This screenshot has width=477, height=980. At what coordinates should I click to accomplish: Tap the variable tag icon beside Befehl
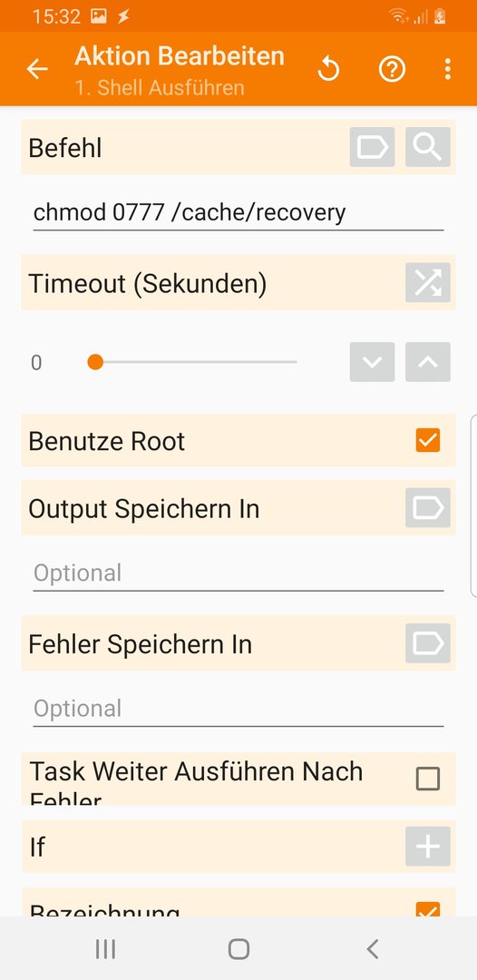(372, 147)
